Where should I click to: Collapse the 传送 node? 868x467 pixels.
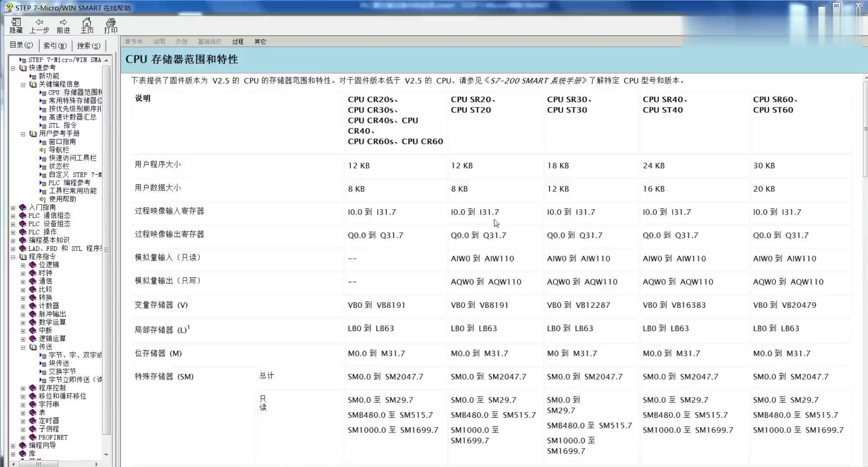pyautogui.click(x=23, y=348)
